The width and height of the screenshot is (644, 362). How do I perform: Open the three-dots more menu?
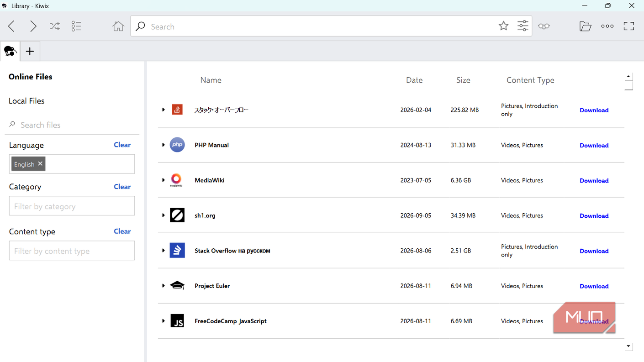(x=607, y=26)
